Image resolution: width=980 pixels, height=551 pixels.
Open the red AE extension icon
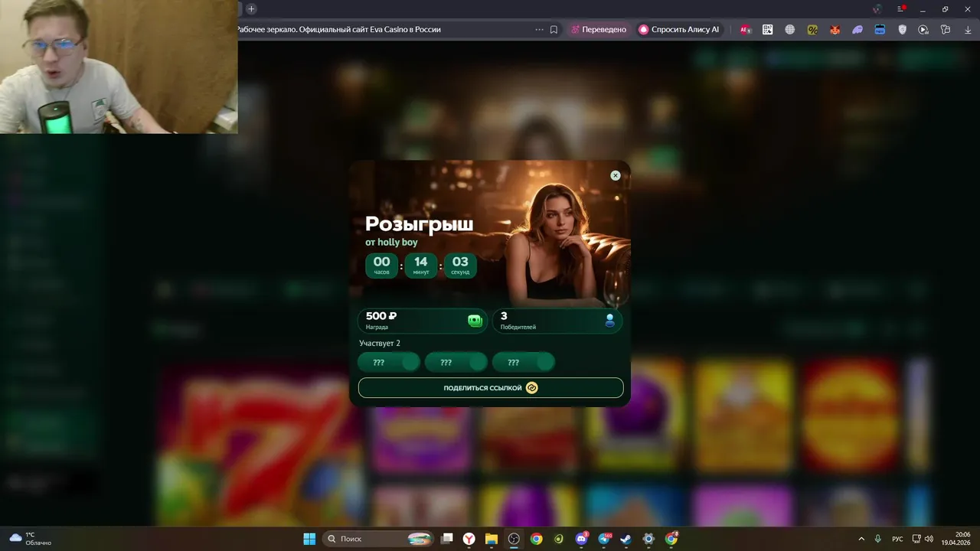pyautogui.click(x=745, y=30)
